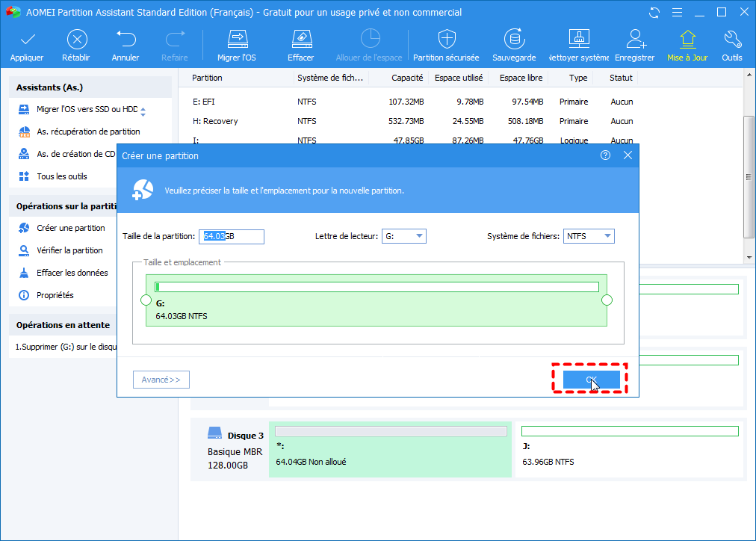Image resolution: width=756 pixels, height=541 pixels.
Task: Click the Rétablir toolbar icon
Action: (x=77, y=40)
